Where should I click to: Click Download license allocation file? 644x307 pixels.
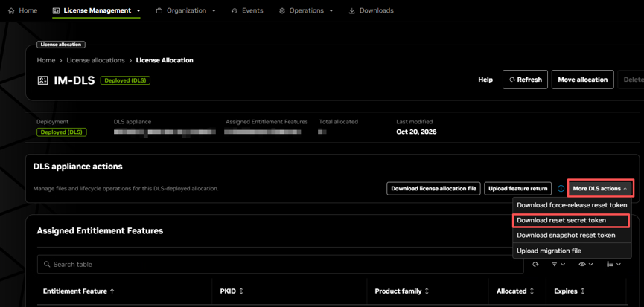[x=433, y=189]
